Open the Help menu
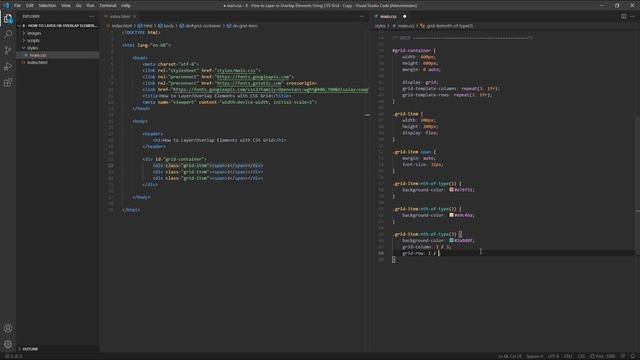This screenshot has height=360, width=640. [x=126, y=6]
